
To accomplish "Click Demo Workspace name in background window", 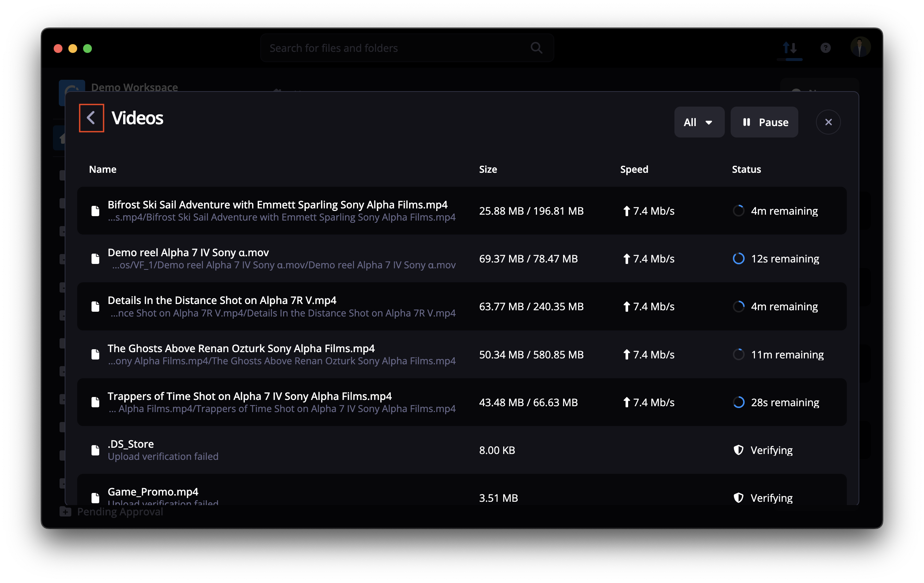I will (x=134, y=87).
